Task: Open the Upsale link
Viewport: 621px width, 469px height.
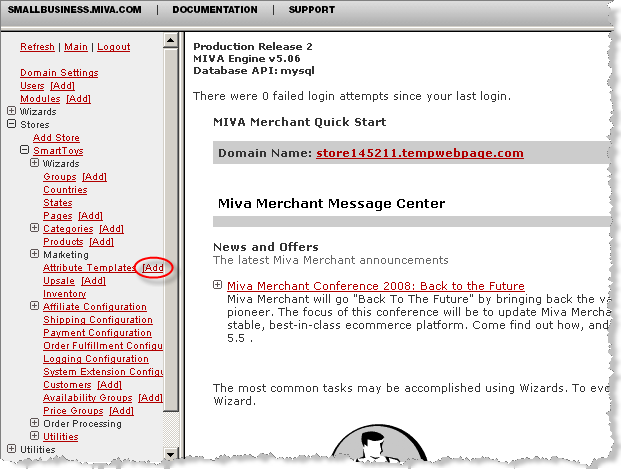Action: 59,281
